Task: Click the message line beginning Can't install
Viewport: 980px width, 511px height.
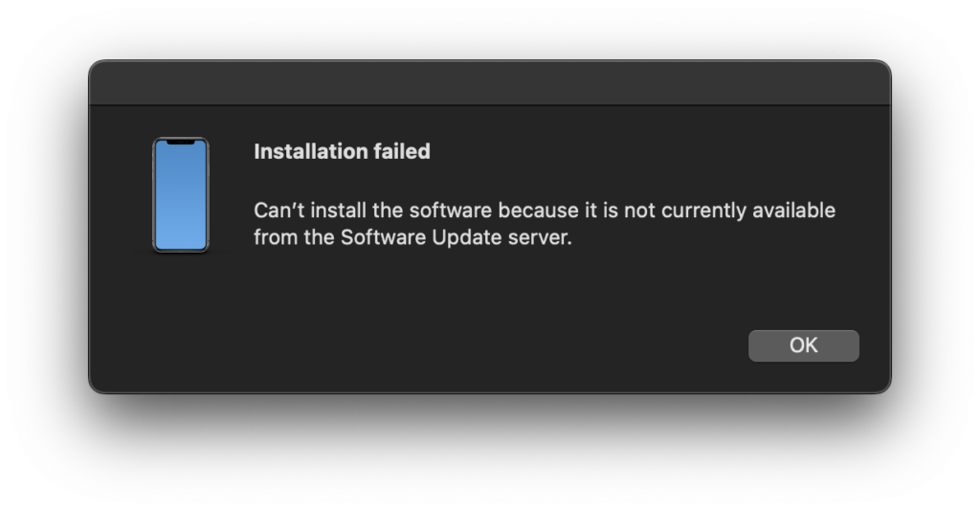Action: [x=545, y=211]
